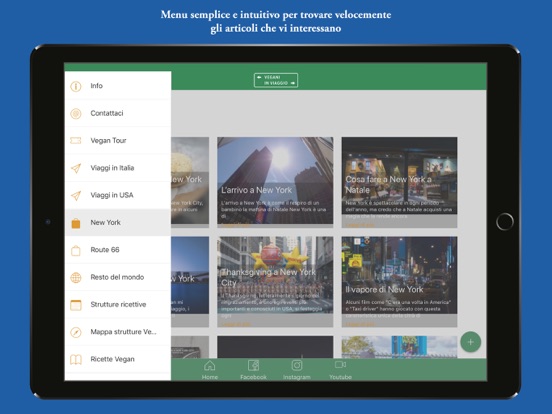
Task: Select Contattaci from the side menu
Action: pyautogui.click(x=118, y=113)
